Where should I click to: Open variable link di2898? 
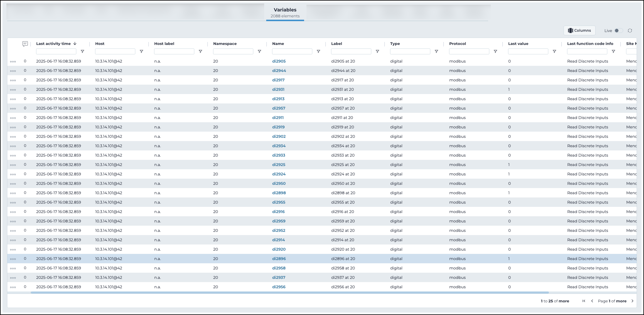click(279, 193)
